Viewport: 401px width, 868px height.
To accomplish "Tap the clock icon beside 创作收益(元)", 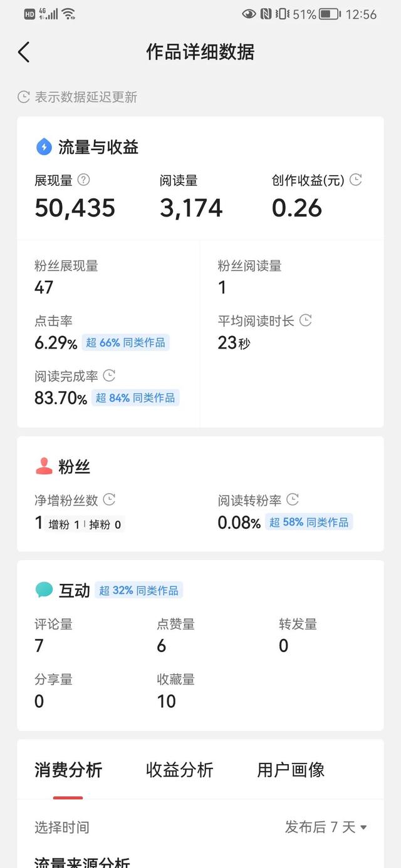I will (x=356, y=180).
